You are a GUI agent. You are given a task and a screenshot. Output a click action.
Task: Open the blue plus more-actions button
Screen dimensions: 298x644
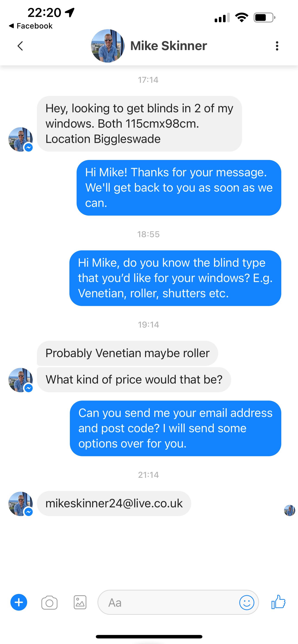(19, 602)
